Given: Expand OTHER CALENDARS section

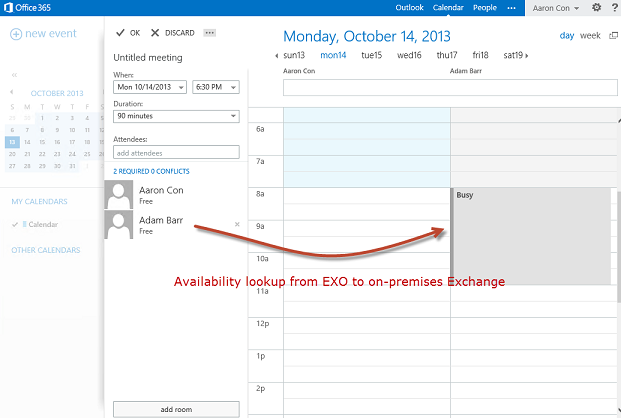Looking at the screenshot, I should [46, 250].
